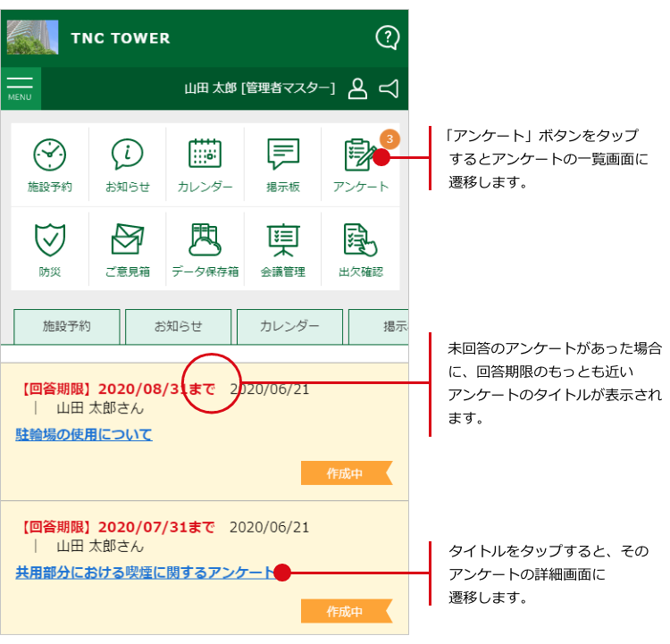Click the help question mark icon
Image resolution: width=670 pixels, height=644 pixels.
click(x=387, y=38)
